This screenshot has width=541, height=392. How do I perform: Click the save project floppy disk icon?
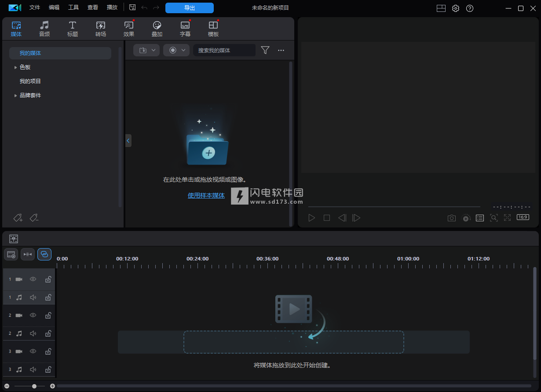click(132, 7)
